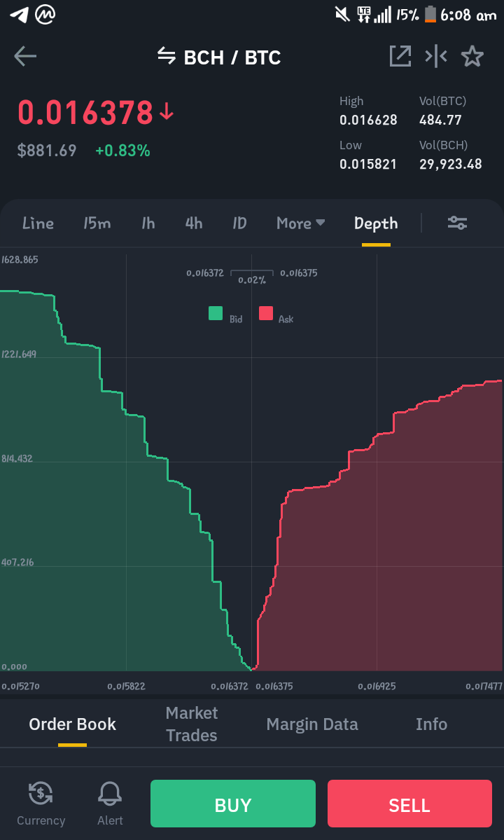Expand the More timeframe dropdown

tap(301, 223)
